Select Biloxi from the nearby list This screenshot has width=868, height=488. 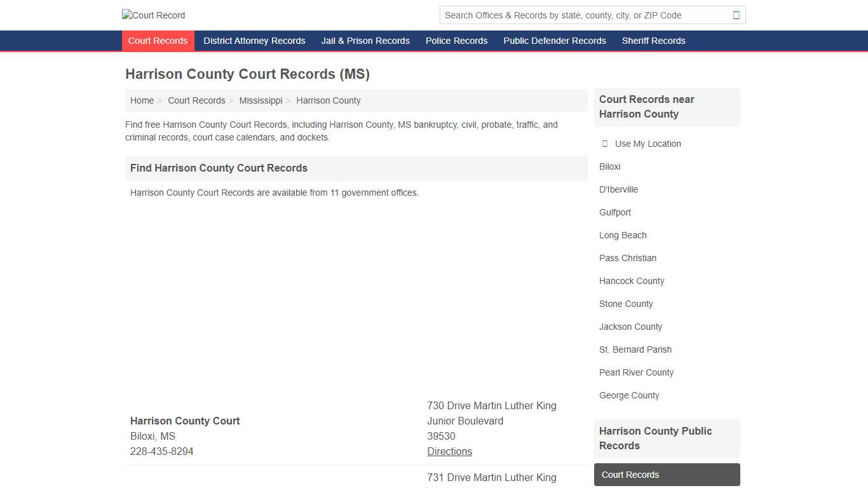609,166
